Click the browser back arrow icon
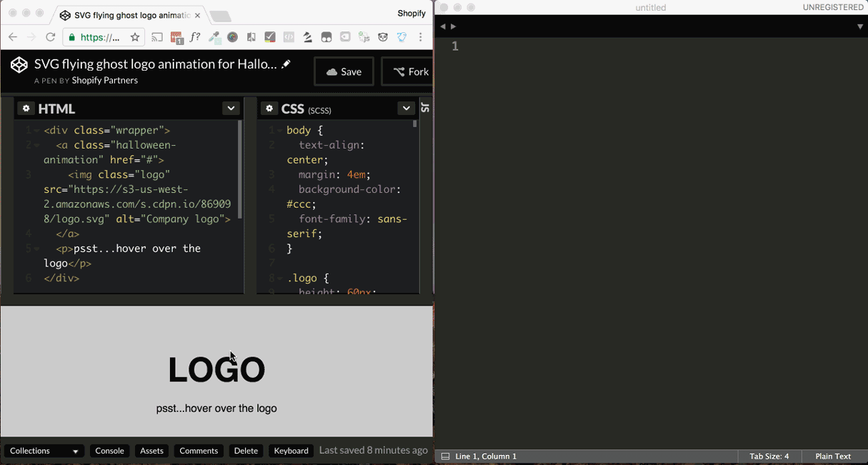This screenshot has width=868, height=465. pyautogui.click(x=12, y=36)
